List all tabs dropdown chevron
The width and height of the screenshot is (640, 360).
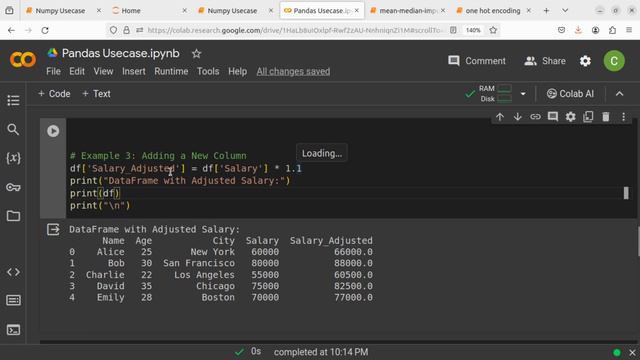pos(565,11)
